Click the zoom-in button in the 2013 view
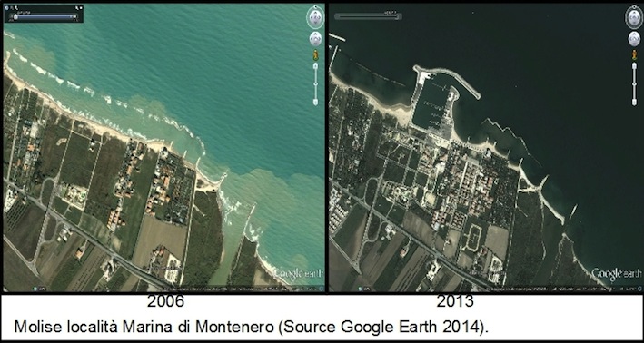The height and width of the screenshot is (343, 644). (x=634, y=65)
